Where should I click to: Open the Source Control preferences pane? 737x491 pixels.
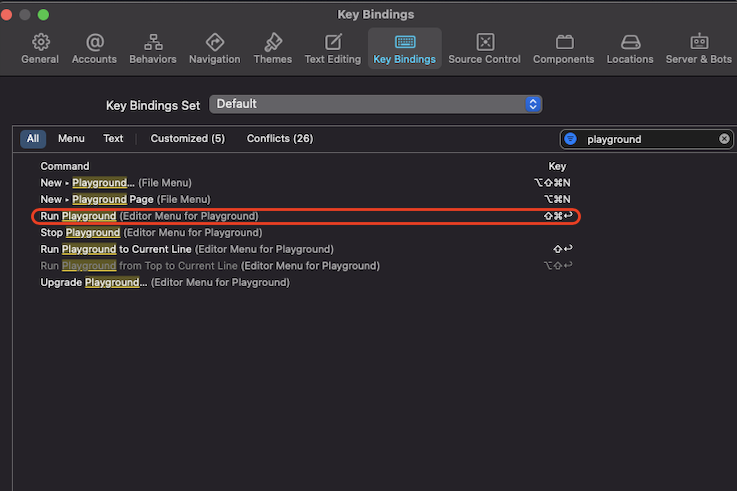(x=485, y=49)
